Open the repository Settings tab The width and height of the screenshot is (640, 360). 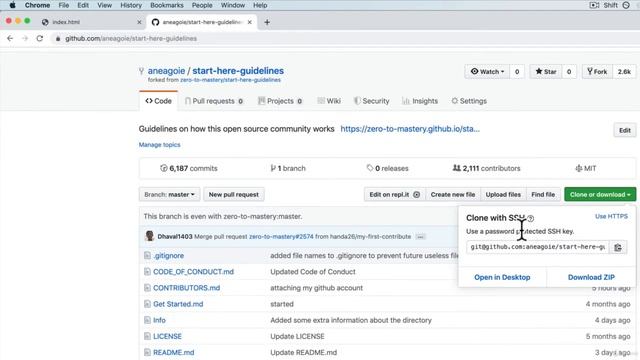point(469,101)
